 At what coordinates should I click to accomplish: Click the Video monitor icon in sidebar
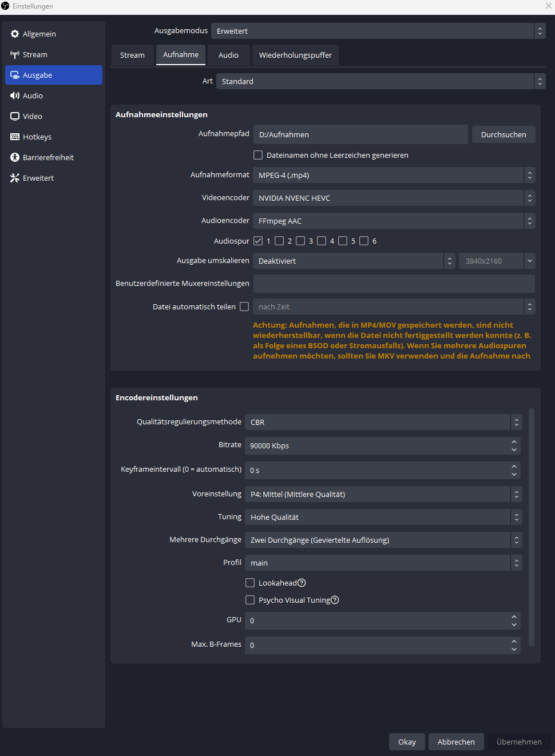(15, 117)
